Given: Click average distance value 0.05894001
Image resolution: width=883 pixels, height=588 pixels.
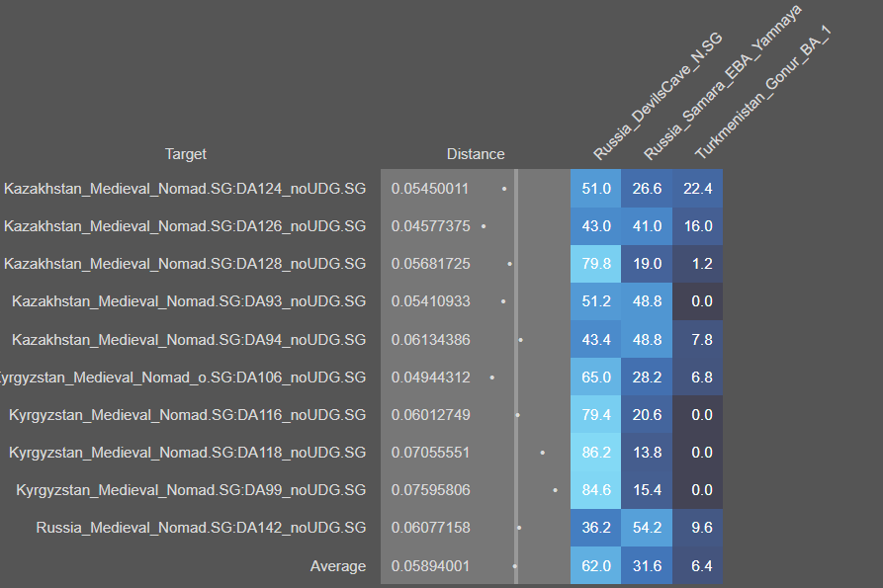Looking at the screenshot, I should 430,566.
